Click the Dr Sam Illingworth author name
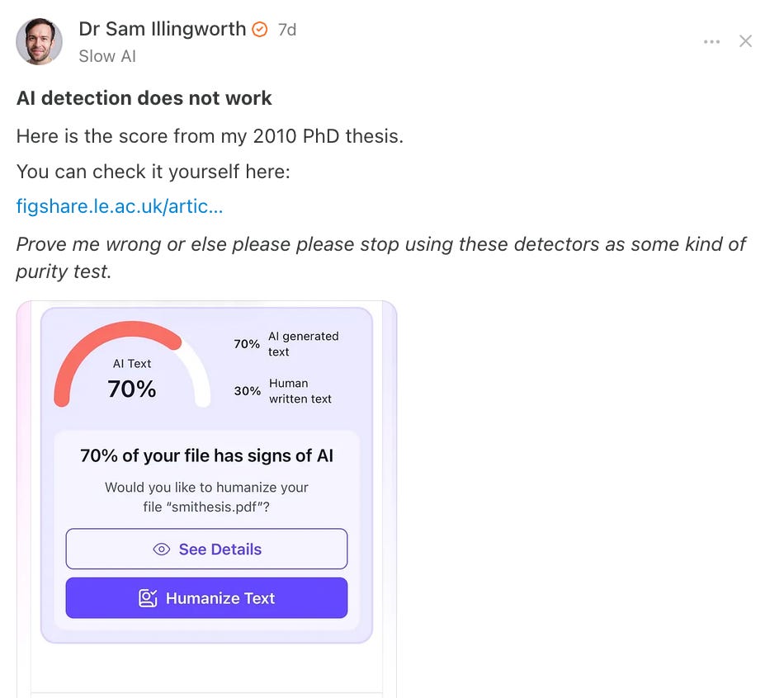 [162, 29]
